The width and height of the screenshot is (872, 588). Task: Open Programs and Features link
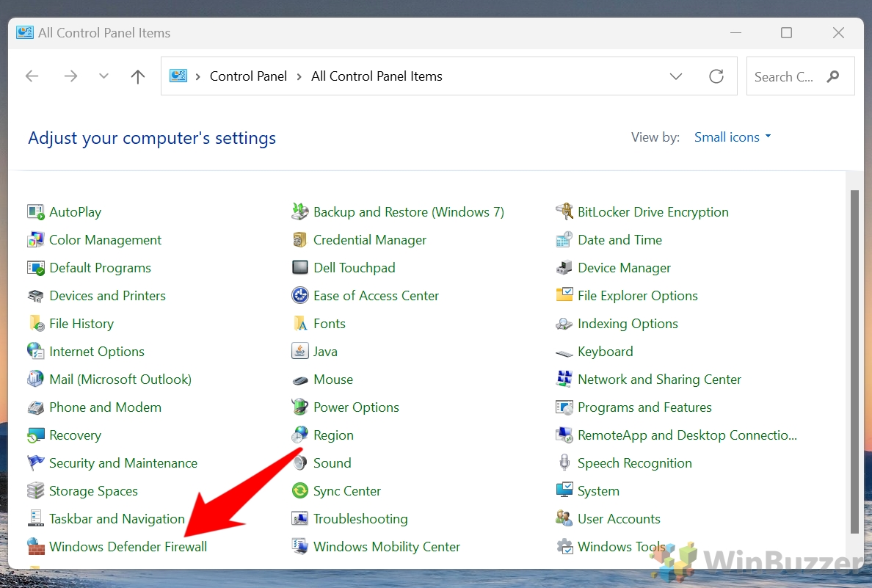(x=644, y=407)
